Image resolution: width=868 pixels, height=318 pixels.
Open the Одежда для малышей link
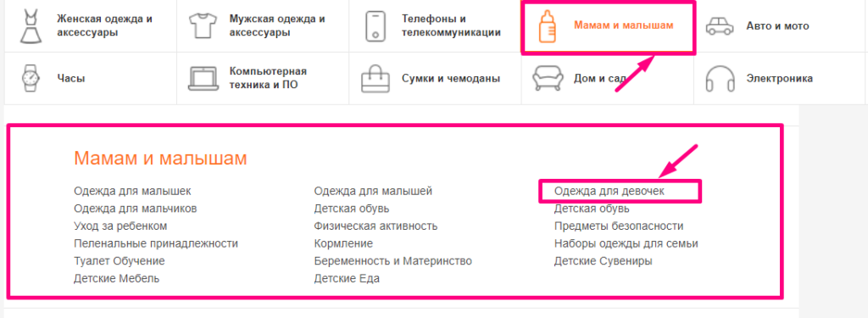pos(373,191)
